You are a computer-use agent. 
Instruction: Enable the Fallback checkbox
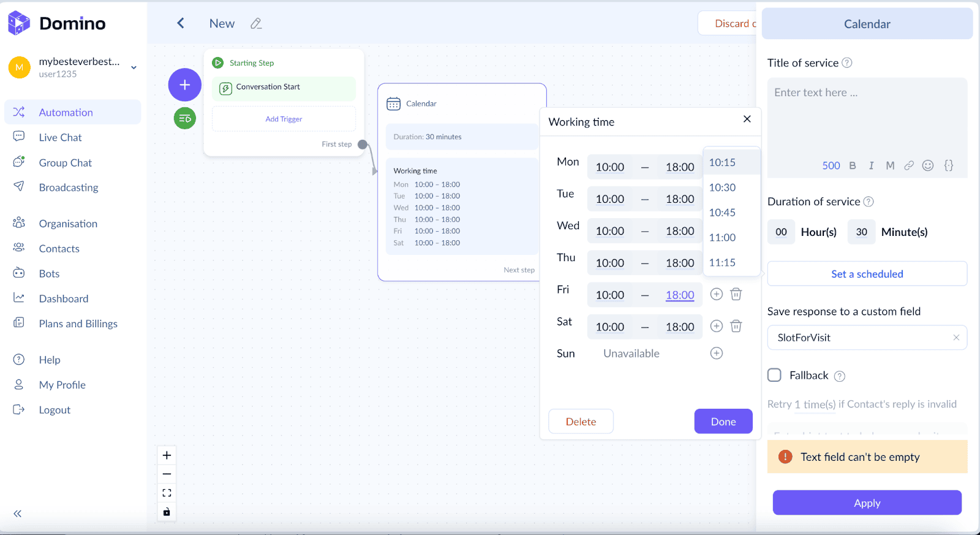(775, 375)
